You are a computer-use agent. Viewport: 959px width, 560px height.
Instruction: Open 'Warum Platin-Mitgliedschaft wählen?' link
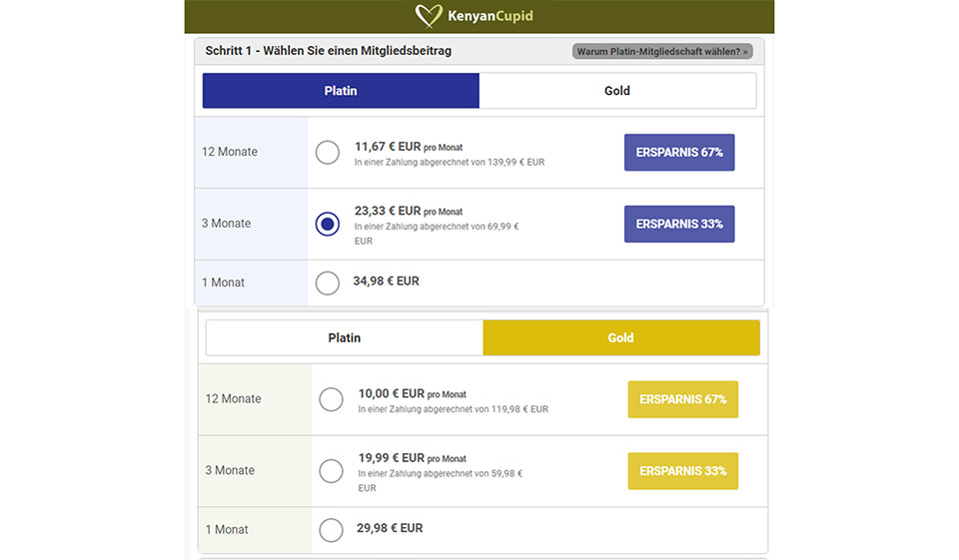662,51
